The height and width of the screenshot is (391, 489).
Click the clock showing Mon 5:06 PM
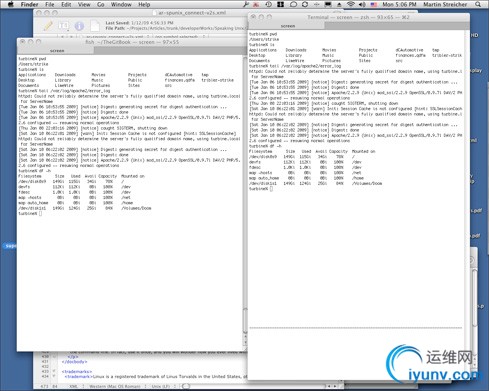[x=399, y=5]
